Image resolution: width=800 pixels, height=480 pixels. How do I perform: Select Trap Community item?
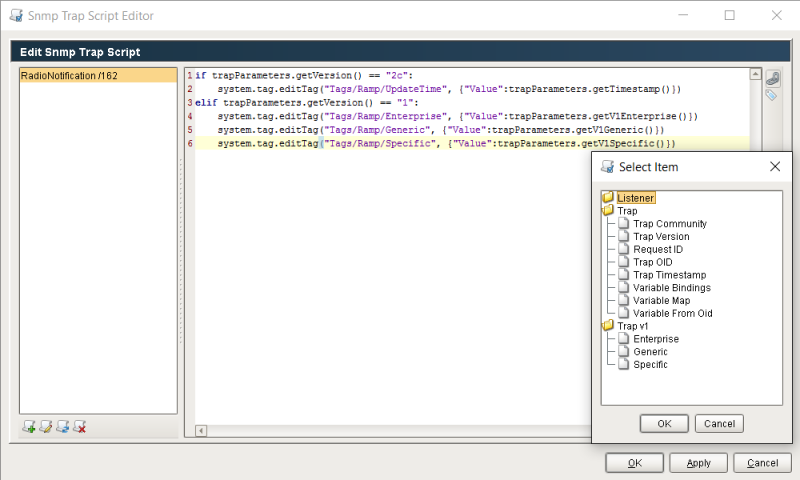click(x=669, y=224)
